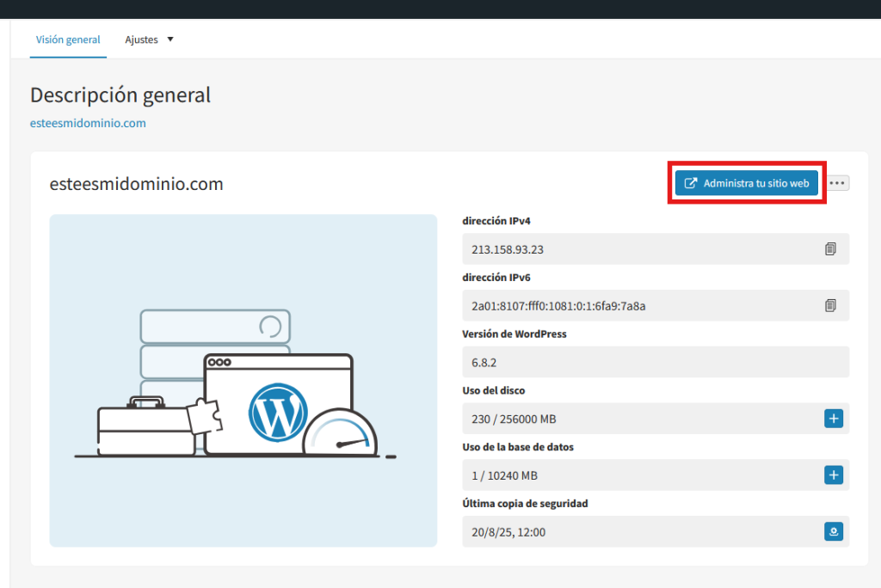Viewport: 881px width, 588px height.
Task: Click the Administra tu sitio web button
Action: tap(746, 183)
